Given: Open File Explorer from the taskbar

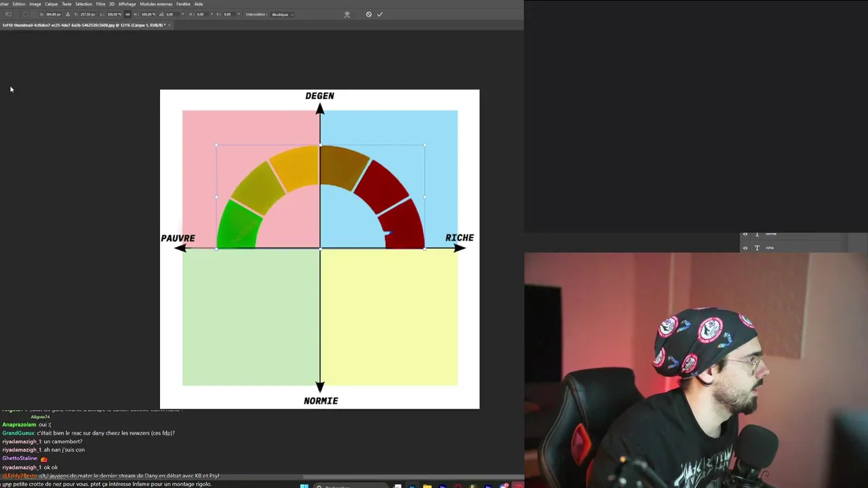Looking at the screenshot, I should [x=427, y=485].
